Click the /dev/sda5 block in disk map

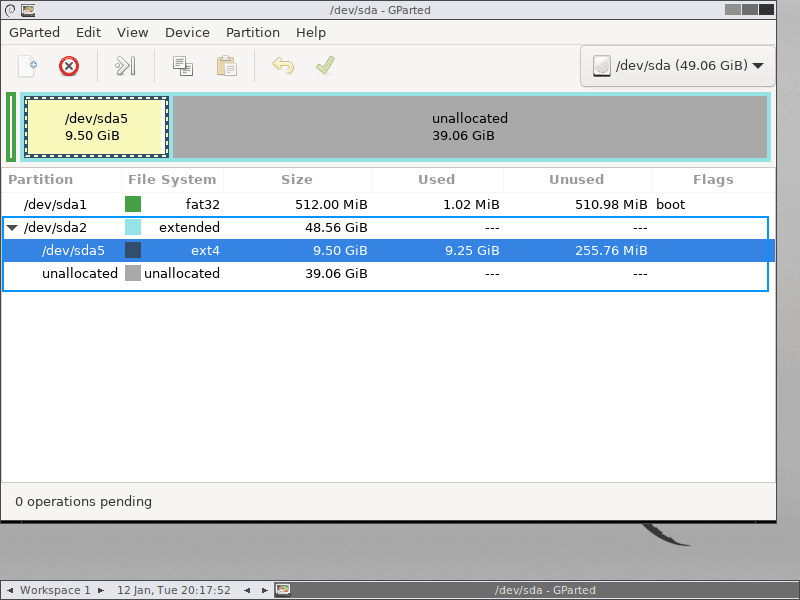tap(96, 127)
